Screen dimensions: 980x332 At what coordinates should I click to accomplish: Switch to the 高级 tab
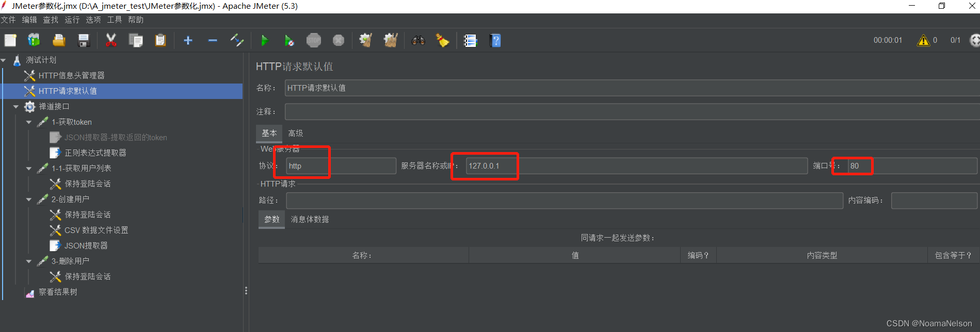[296, 133]
